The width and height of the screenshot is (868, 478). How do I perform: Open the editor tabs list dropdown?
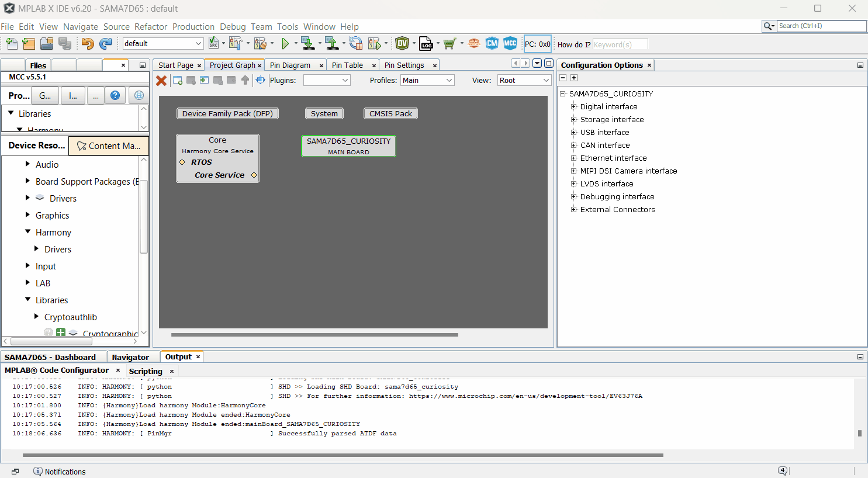(x=537, y=63)
